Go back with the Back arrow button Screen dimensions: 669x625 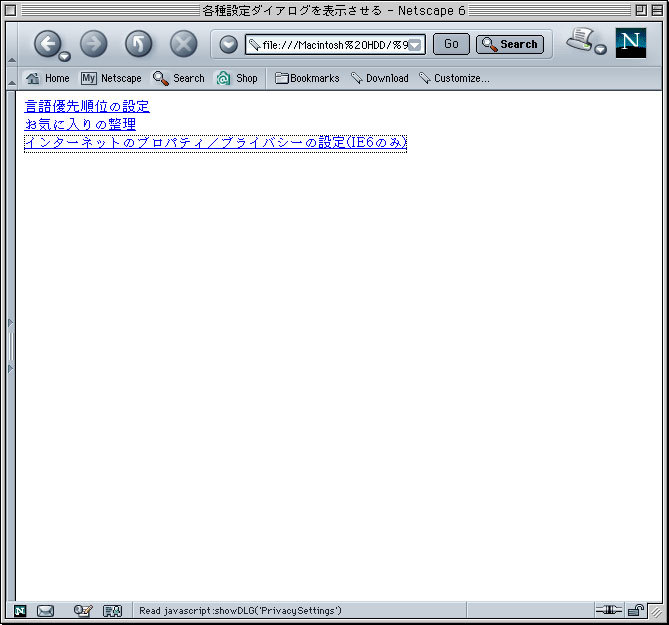[x=47, y=44]
